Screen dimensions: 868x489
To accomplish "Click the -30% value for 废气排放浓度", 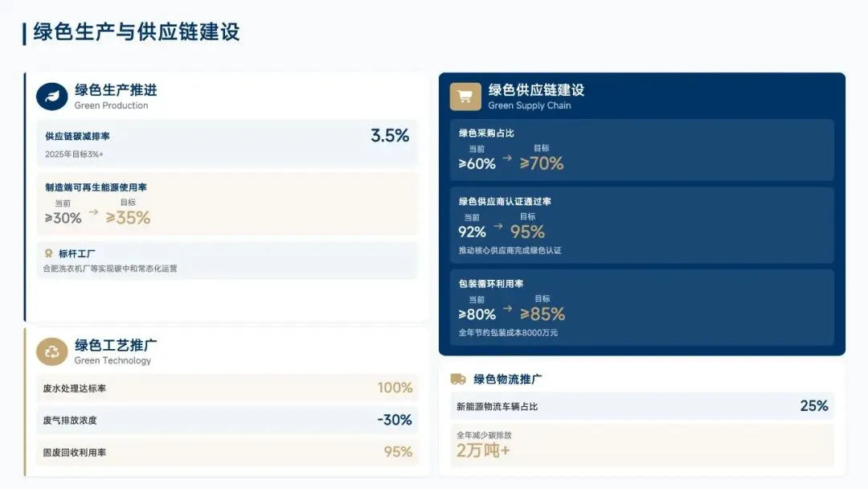I will point(395,420).
